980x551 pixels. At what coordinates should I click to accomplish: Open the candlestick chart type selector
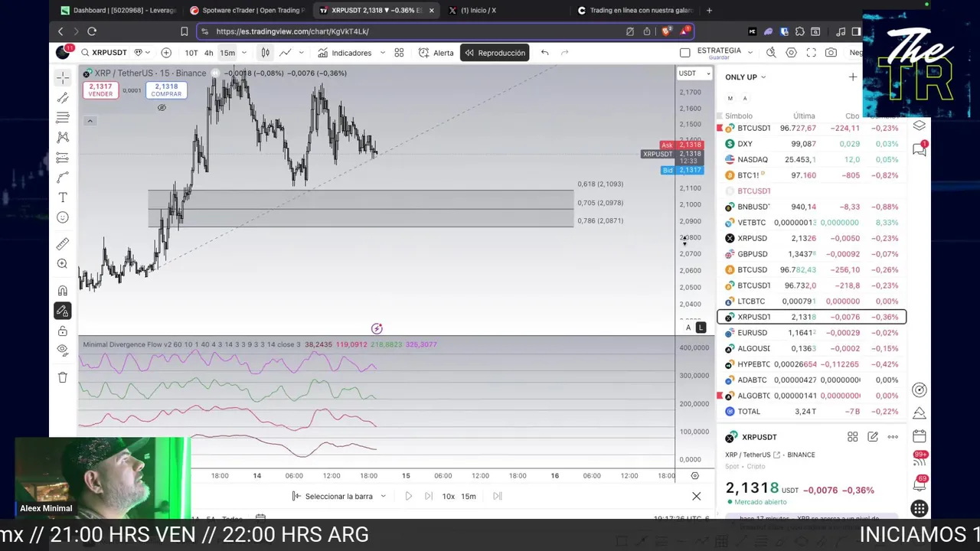pyautogui.click(x=265, y=53)
